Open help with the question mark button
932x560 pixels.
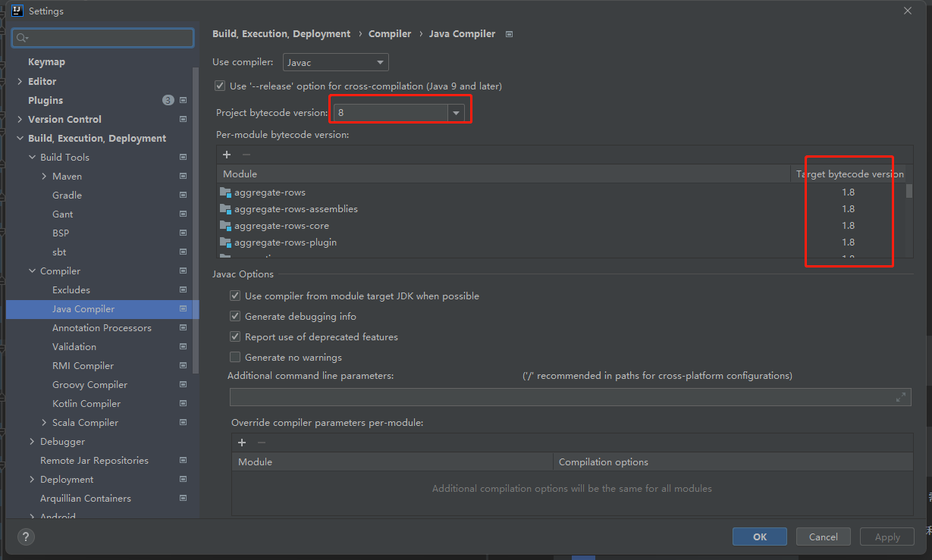(x=26, y=537)
